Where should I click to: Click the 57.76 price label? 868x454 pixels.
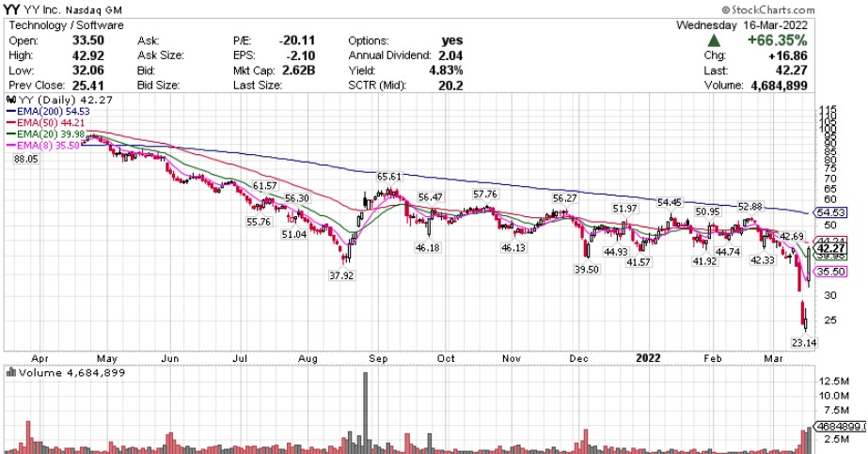485,194
